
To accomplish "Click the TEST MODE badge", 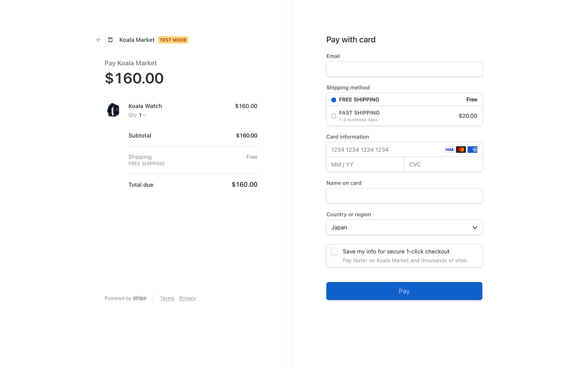I will 173,40.
